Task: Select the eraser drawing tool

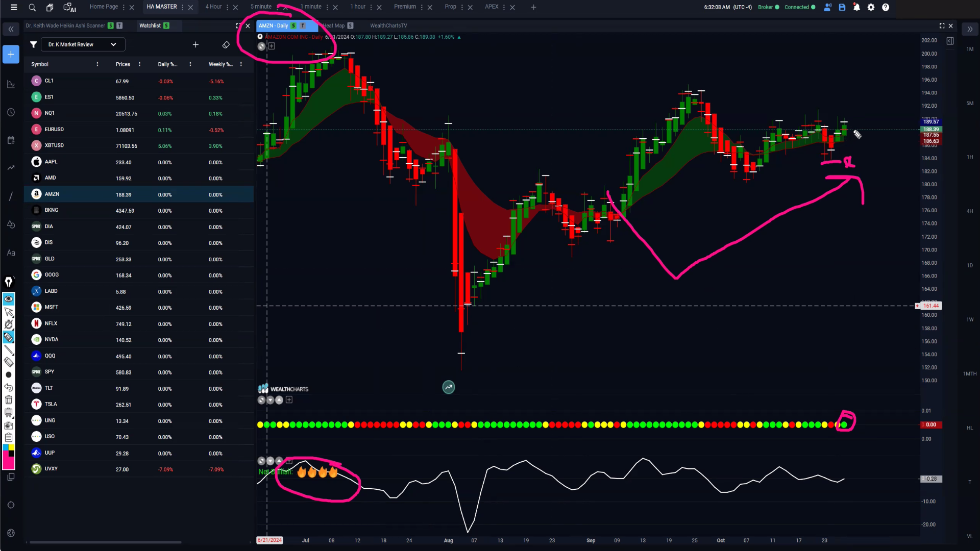Action: point(9,362)
